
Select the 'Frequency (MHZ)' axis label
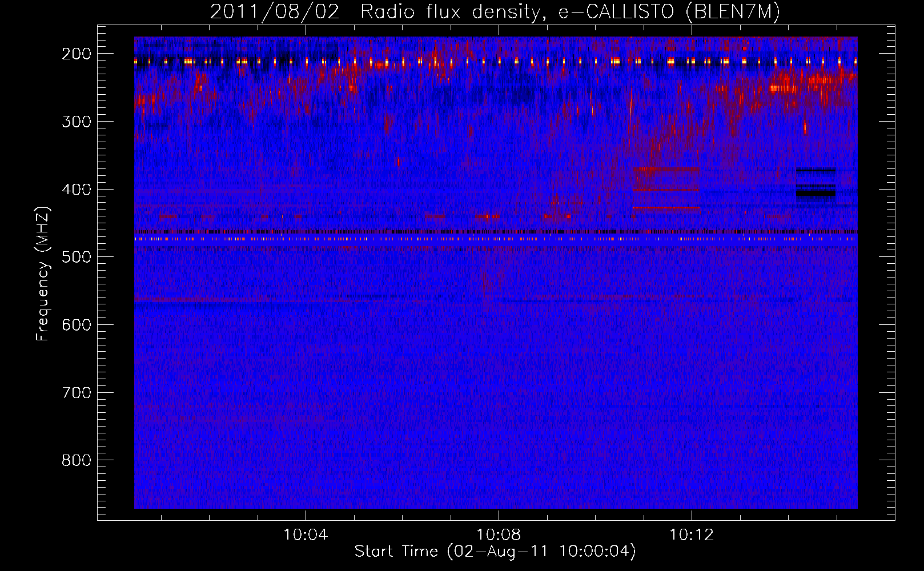pyautogui.click(x=43, y=274)
